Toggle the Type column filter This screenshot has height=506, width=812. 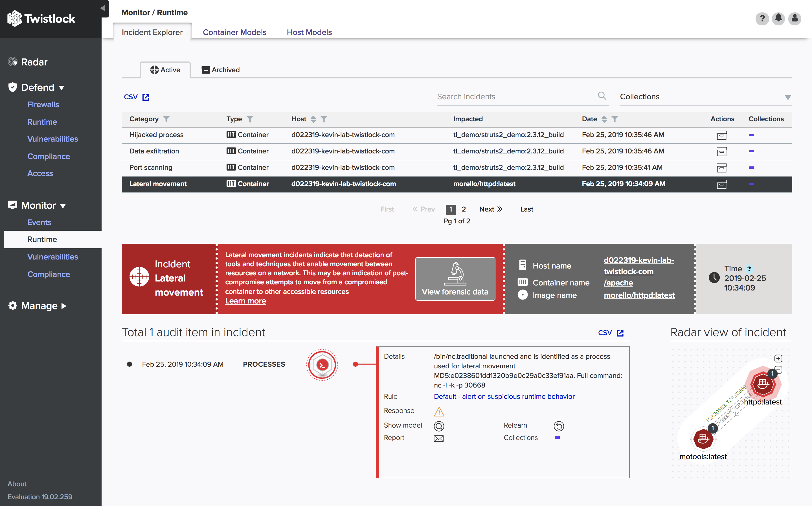coord(250,119)
